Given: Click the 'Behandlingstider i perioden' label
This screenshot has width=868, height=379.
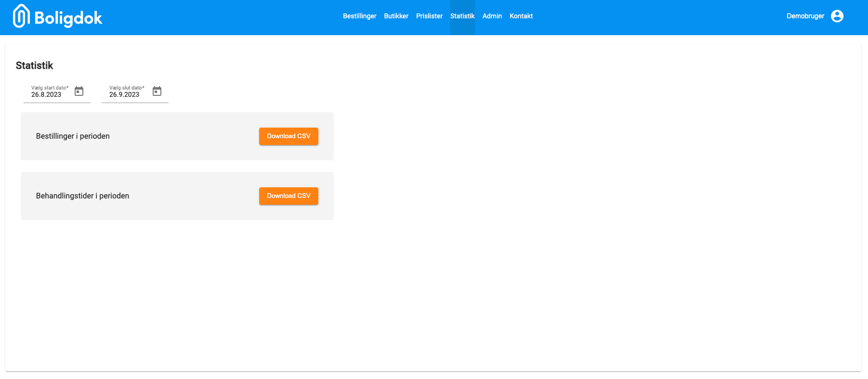Looking at the screenshot, I should click(82, 196).
